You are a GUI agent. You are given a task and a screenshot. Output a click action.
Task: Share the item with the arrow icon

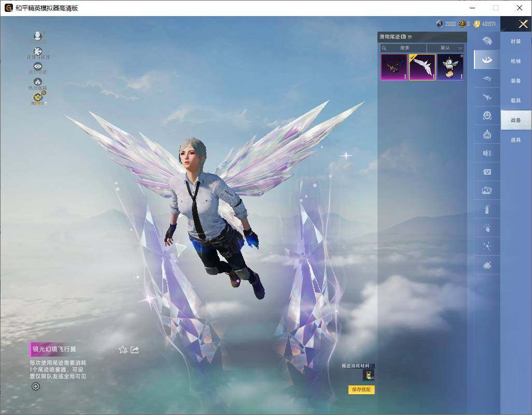pyautogui.click(x=135, y=350)
